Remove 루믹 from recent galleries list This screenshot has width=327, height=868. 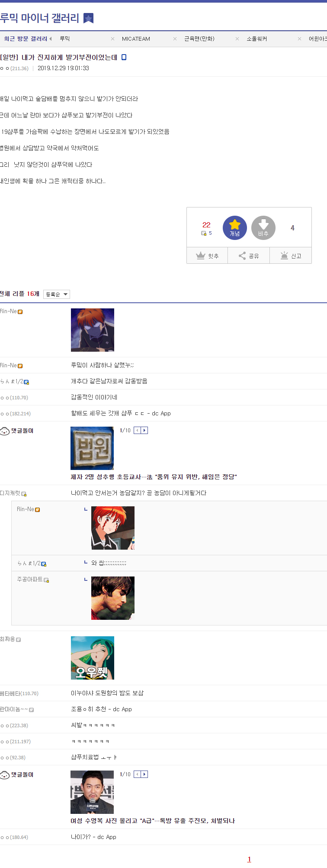click(112, 39)
